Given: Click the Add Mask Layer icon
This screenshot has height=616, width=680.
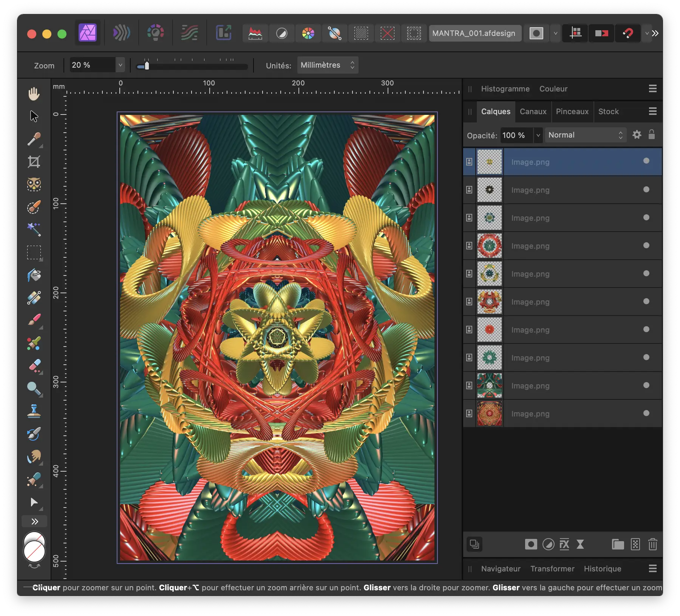Looking at the screenshot, I should point(531,544).
